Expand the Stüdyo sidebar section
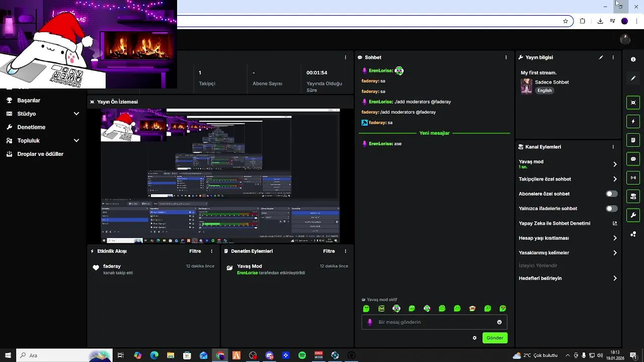 coord(76,114)
